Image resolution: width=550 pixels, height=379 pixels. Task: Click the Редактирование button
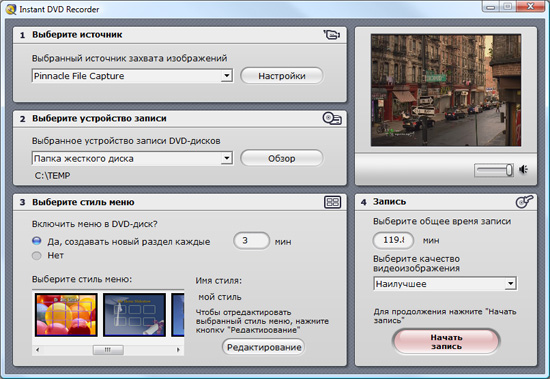pos(264,347)
